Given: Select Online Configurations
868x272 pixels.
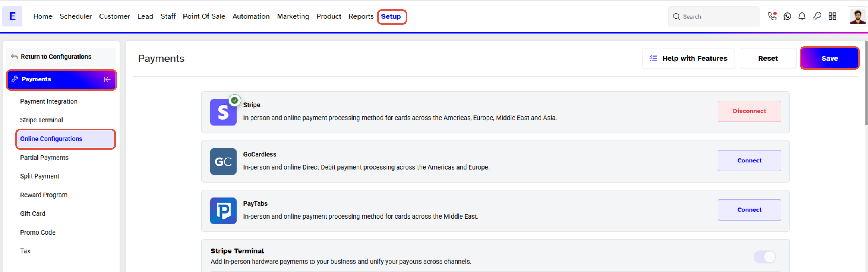Looking at the screenshot, I should 65,139.
